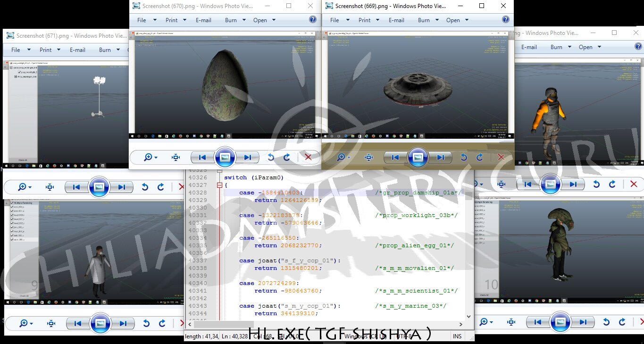Collapse the switch block fold marker at line 40327
644x344 pixels.
pos(219,185)
